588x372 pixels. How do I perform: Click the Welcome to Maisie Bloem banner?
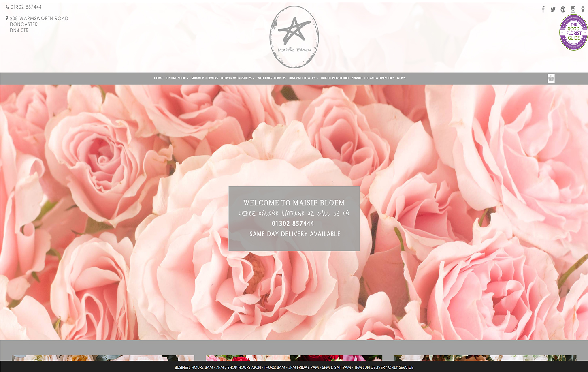tap(294, 218)
